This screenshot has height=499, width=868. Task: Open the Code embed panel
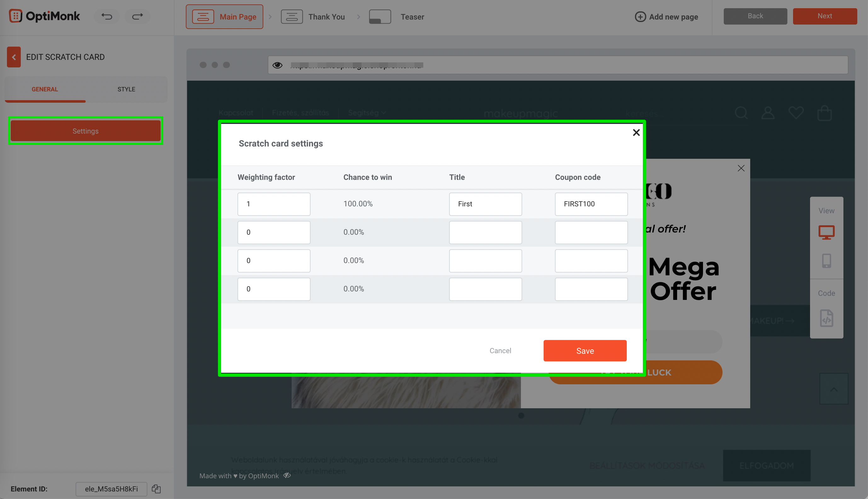[x=826, y=318]
